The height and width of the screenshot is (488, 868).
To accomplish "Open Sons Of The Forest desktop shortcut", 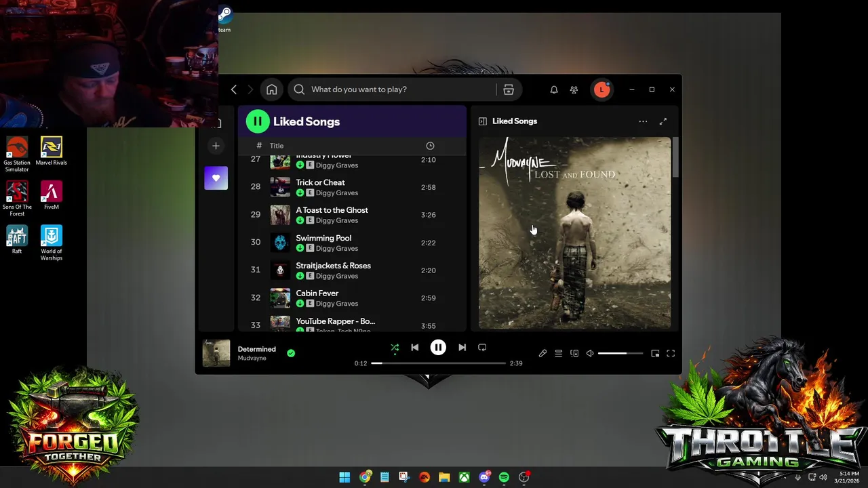I will 17,199.
